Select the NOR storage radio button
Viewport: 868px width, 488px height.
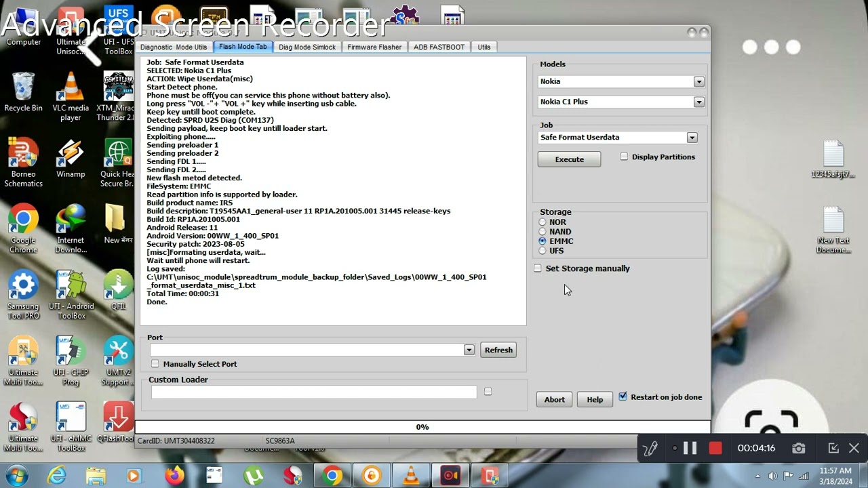[x=542, y=222]
